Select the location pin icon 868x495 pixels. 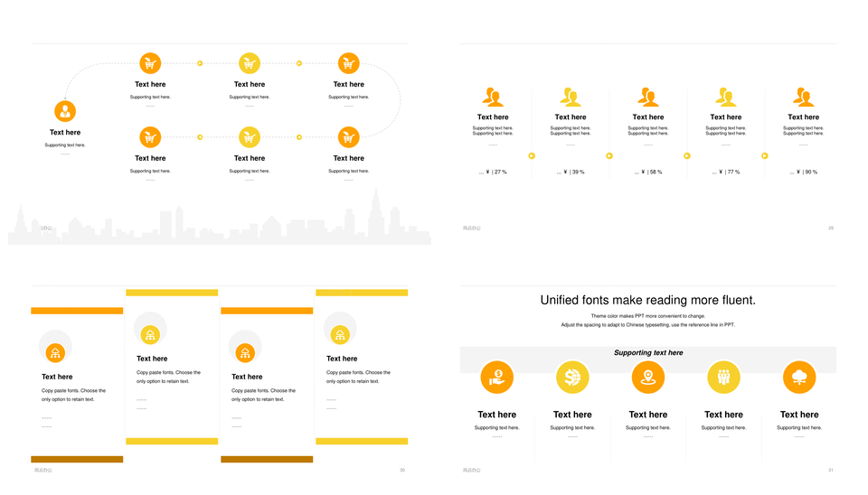tap(647, 376)
